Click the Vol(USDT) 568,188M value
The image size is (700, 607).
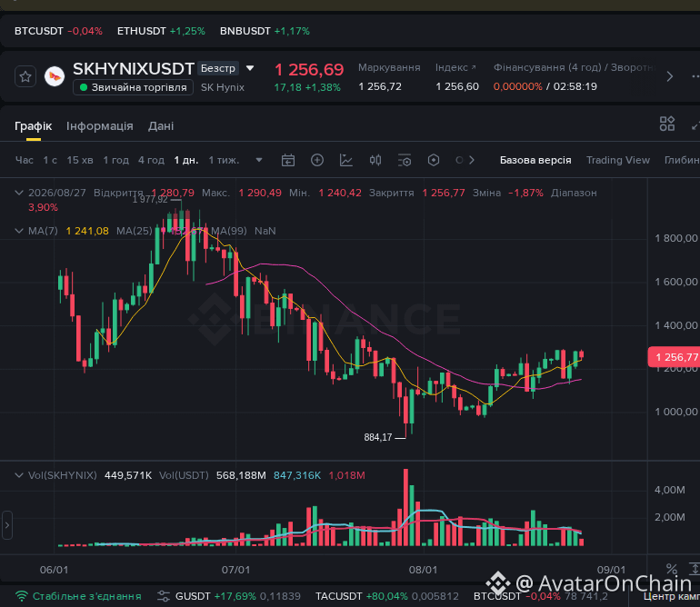[241, 475]
